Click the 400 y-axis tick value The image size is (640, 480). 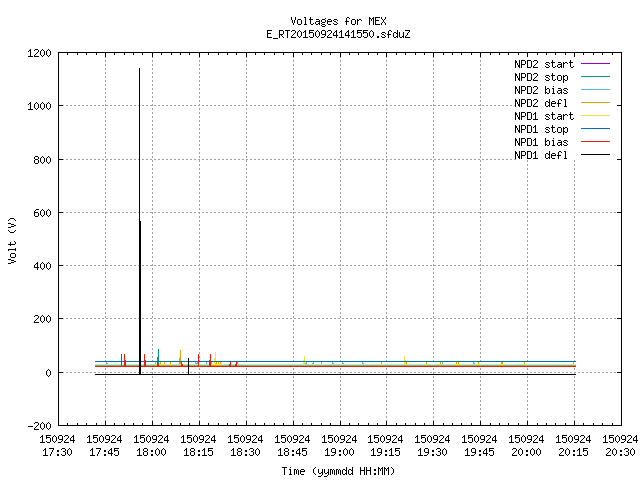click(x=42, y=267)
